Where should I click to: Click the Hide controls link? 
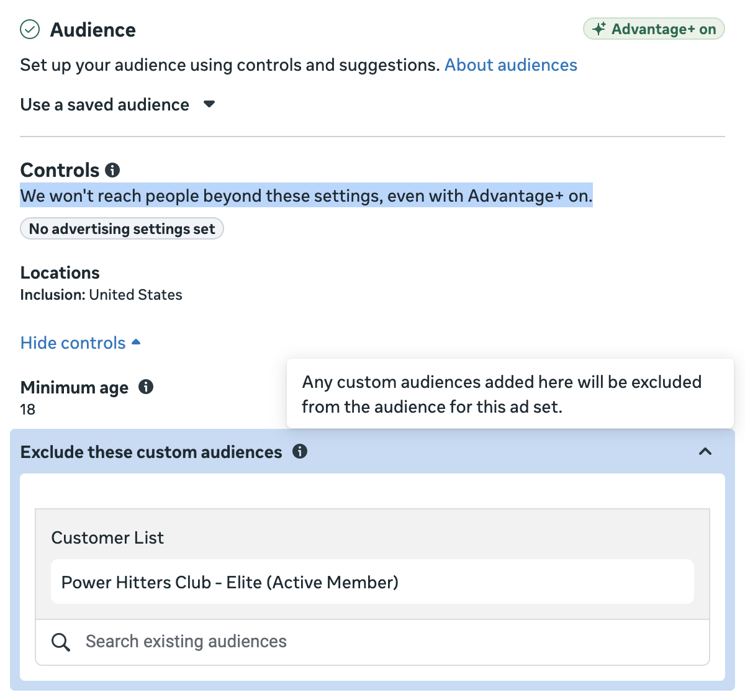tap(73, 343)
